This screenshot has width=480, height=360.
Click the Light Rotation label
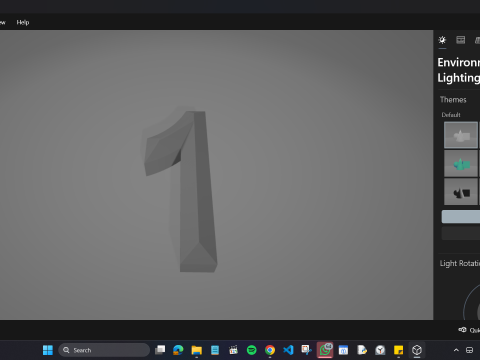coord(460,263)
